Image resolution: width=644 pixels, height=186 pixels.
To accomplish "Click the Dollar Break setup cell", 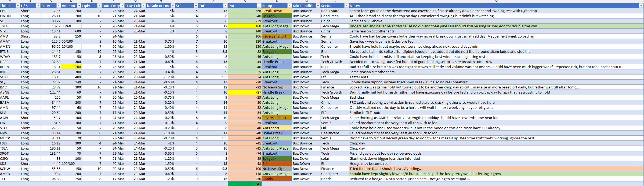I will coord(277,133).
